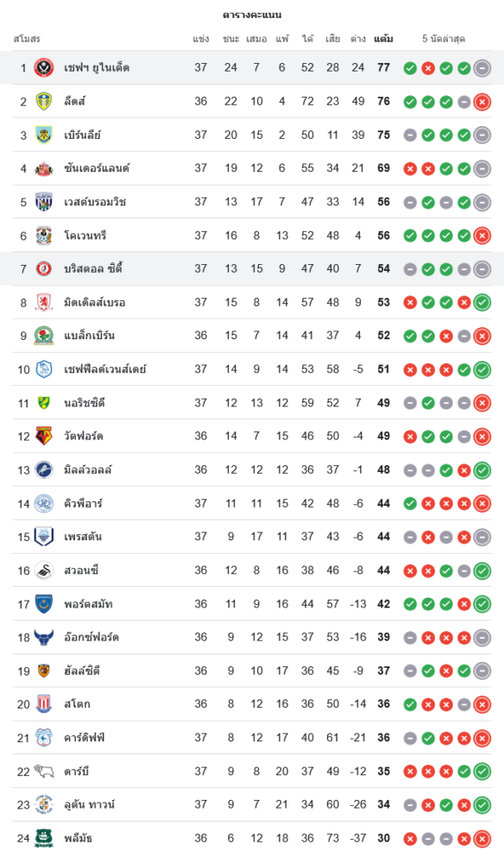Open the ซันเดอร์แลนด์ team link
The height and width of the screenshot is (863, 504).
pyautogui.click(x=97, y=168)
